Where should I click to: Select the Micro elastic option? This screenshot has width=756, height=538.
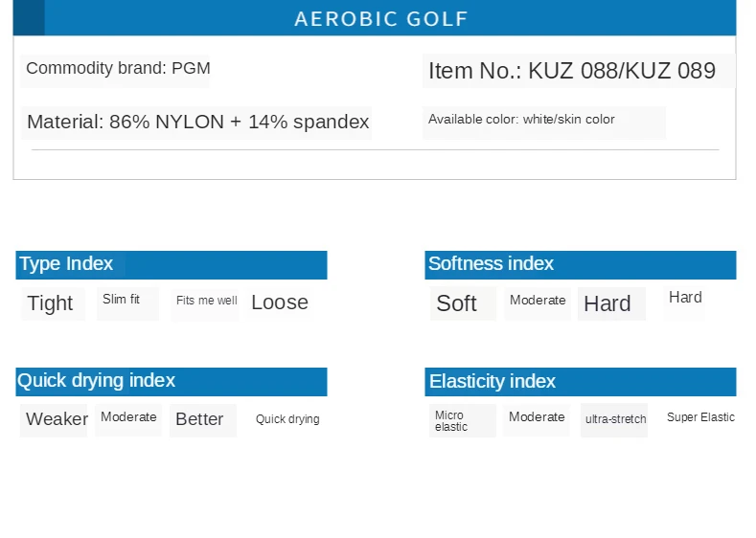[451, 421]
